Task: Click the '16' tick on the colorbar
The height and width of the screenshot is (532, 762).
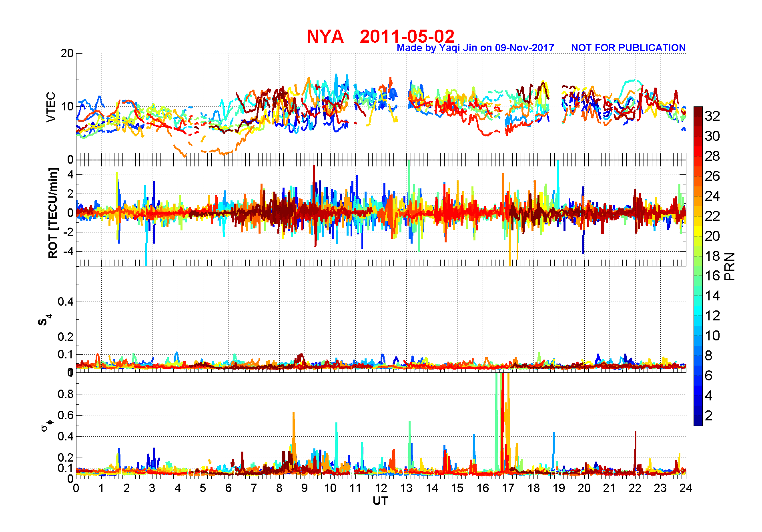Action: pos(712,276)
